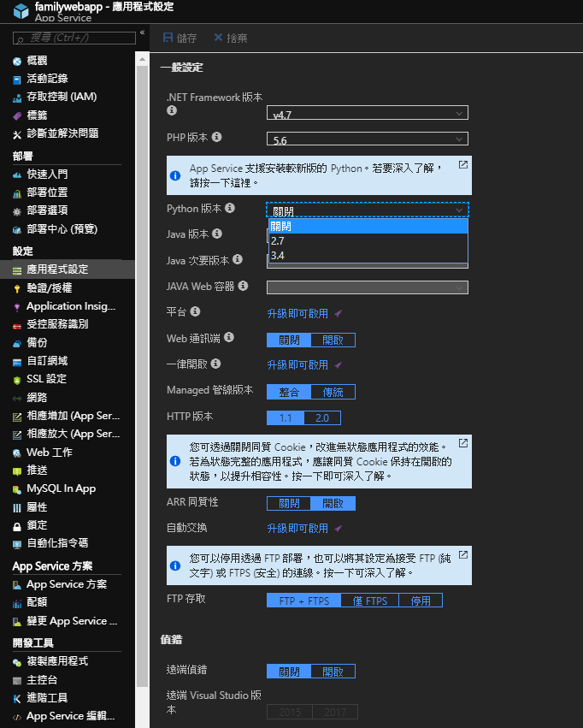Open 屬性 properties menu item

68,507
